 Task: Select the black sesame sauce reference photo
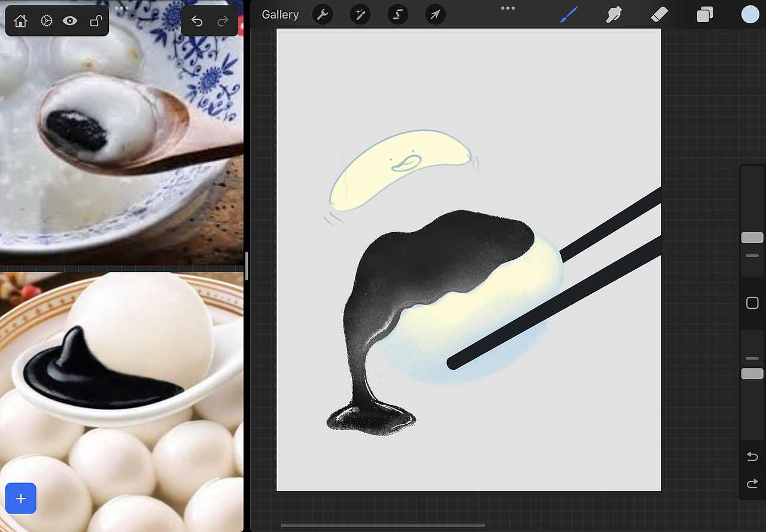(x=121, y=402)
